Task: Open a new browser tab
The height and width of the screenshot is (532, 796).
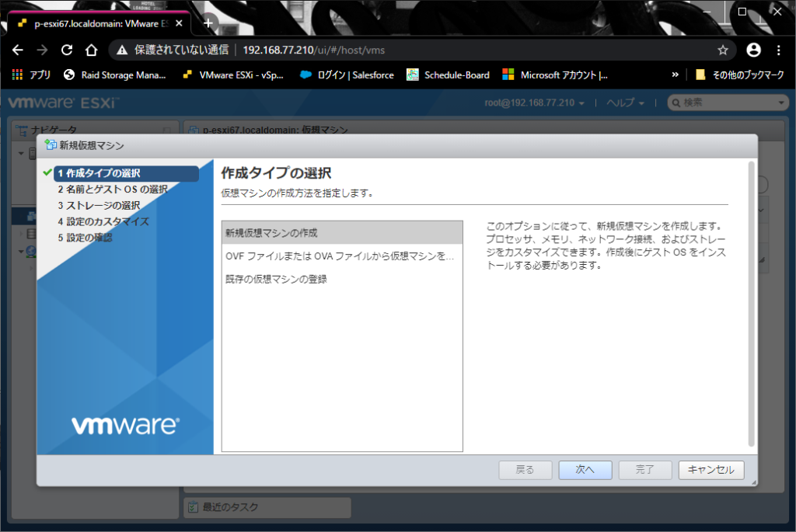Action: [x=208, y=23]
